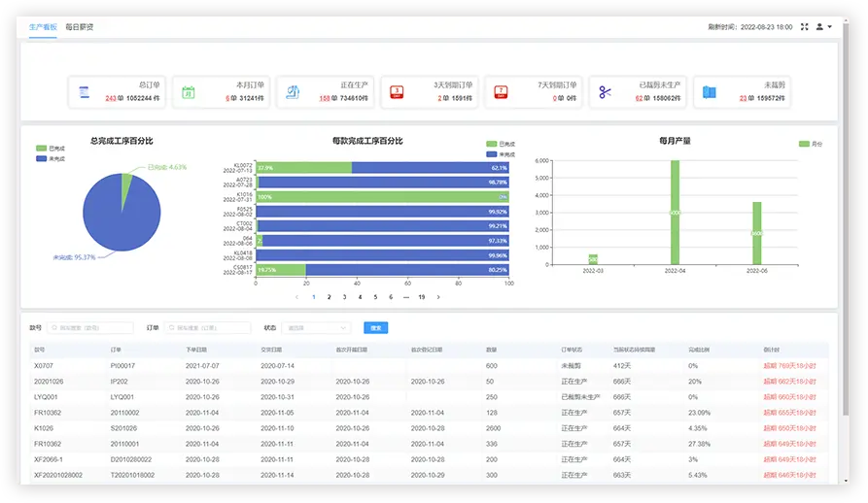Go to previous chart page arrow
868x503 pixels.
pyautogui.click(x=297, y=297)
